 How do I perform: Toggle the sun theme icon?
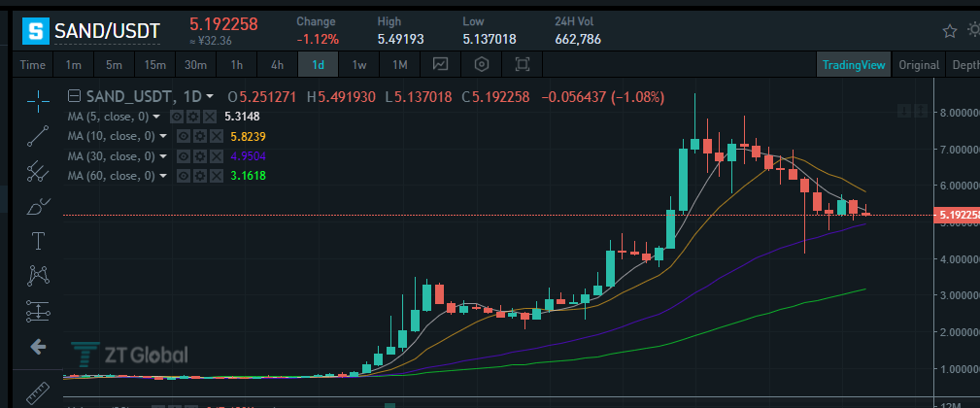coord(974,30)
